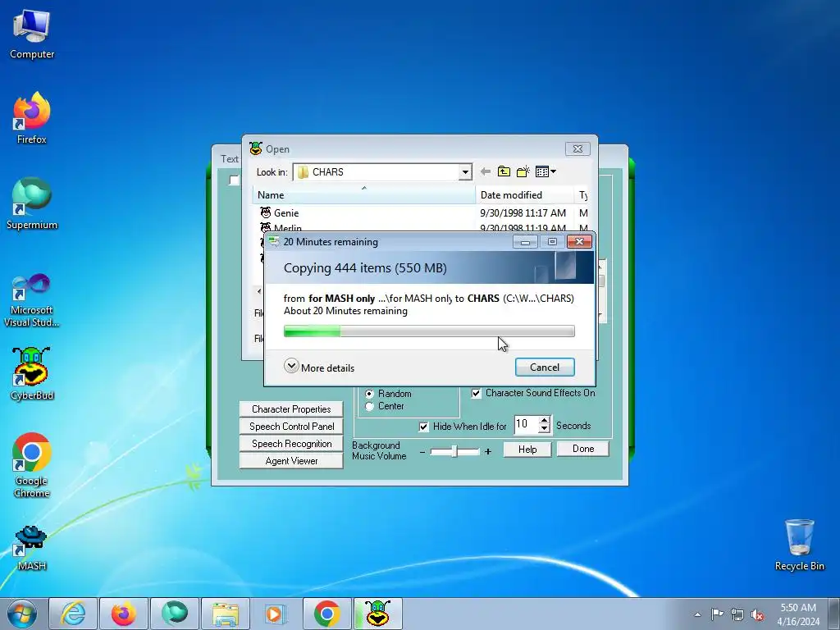The height and width of the screenshot is (630, 840).
Task: Click the copy progress bar
Action: click(x=429, y=331)
